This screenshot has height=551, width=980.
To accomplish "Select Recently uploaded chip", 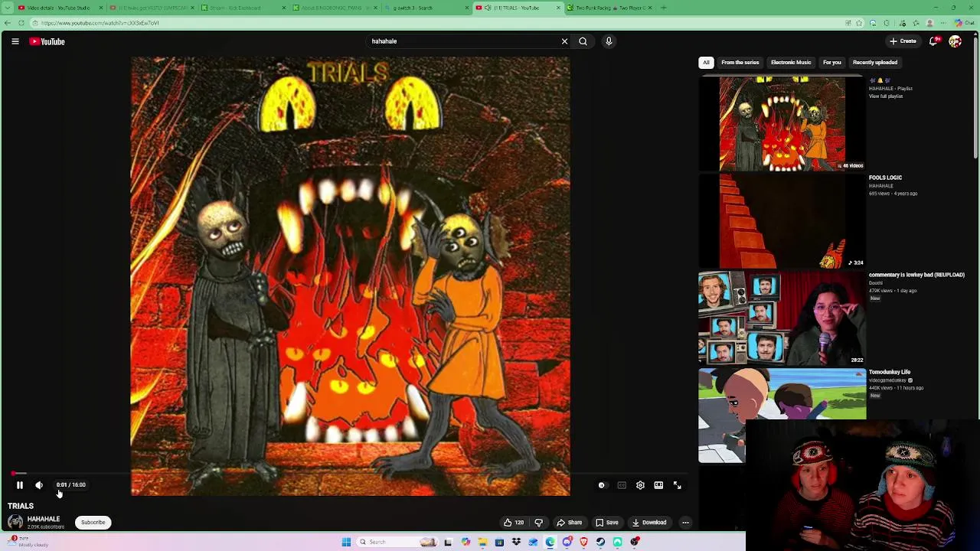I will pos(875,63).
